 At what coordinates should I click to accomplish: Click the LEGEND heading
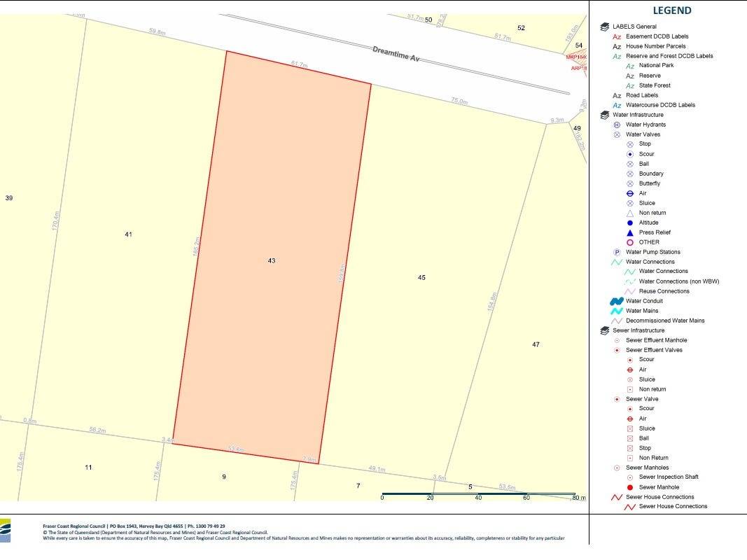pyautogui.click(x=671, y=10)
